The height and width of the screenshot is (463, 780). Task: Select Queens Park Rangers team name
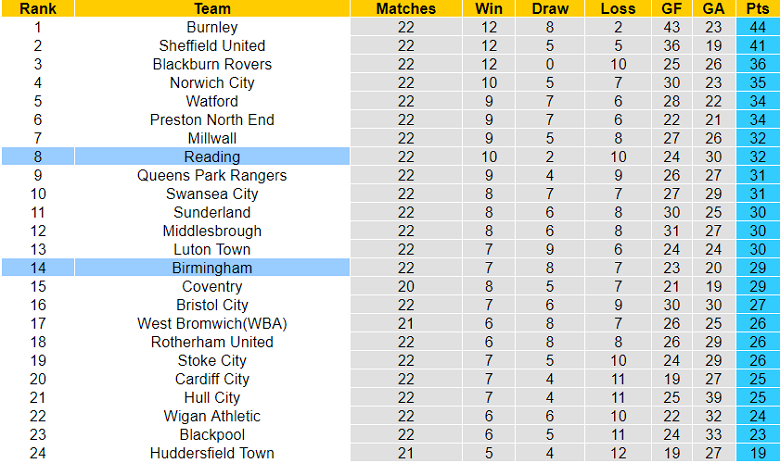point(212,175)
